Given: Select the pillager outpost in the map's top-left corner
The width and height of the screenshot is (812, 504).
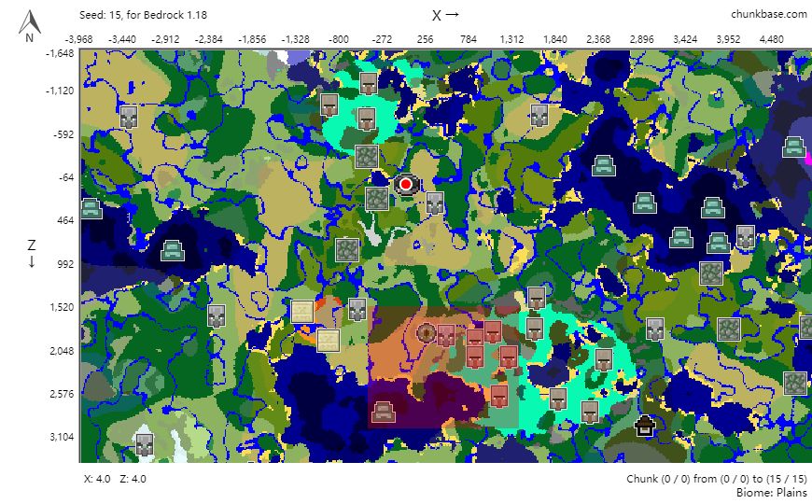Looking at the screenshot, I should coord(129,117).
